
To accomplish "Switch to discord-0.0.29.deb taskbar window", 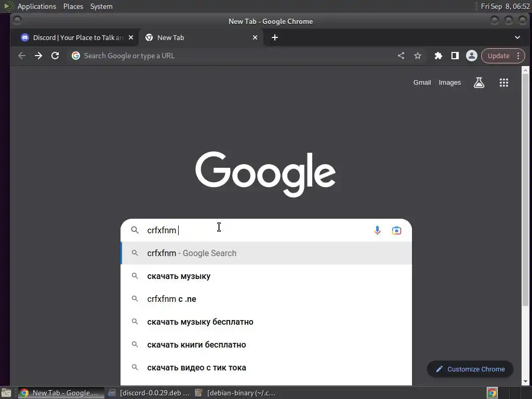I will coord(149,393).
